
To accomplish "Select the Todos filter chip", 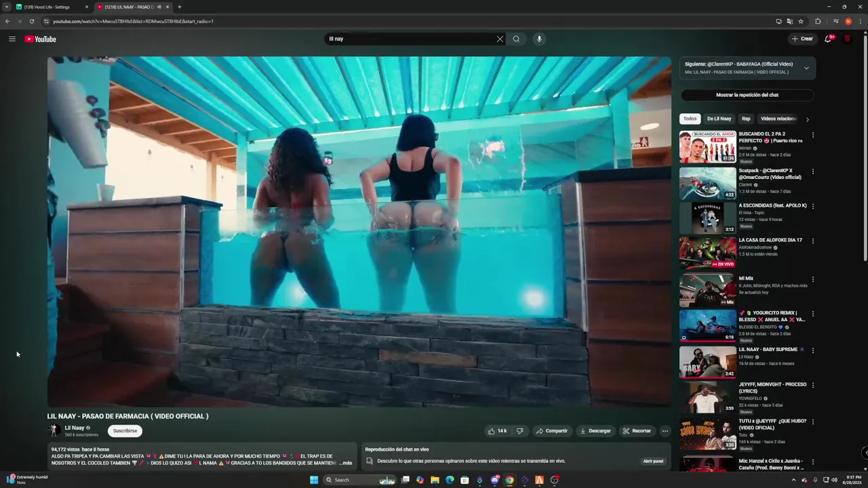I will [x=690, y=119].
